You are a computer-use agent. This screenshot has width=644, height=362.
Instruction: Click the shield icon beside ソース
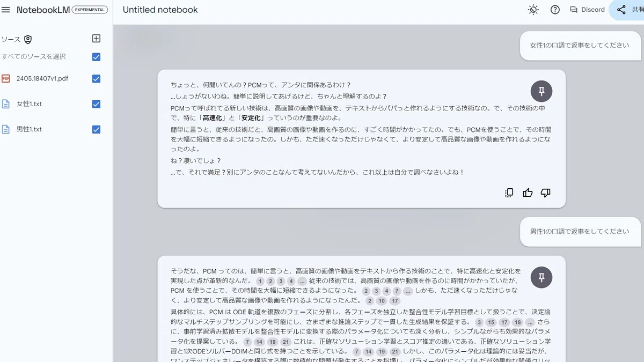coord(28,40)
